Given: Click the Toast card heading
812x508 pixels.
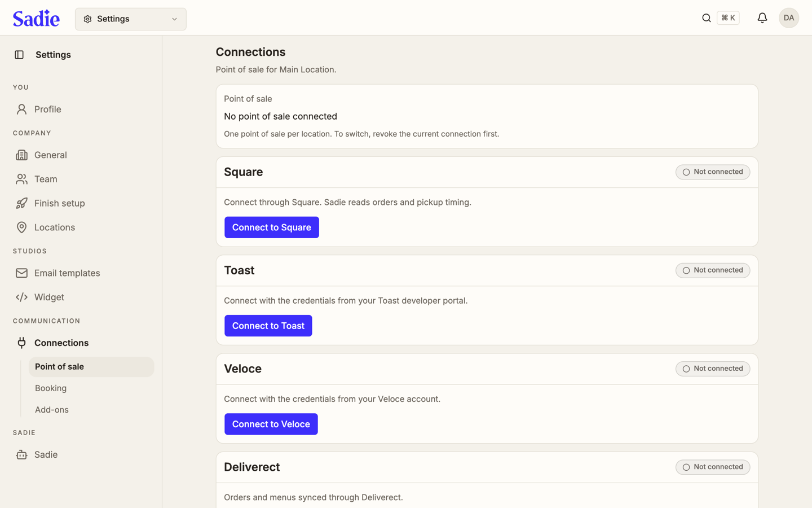Looking at the screenshot, I should click(239, 270).
